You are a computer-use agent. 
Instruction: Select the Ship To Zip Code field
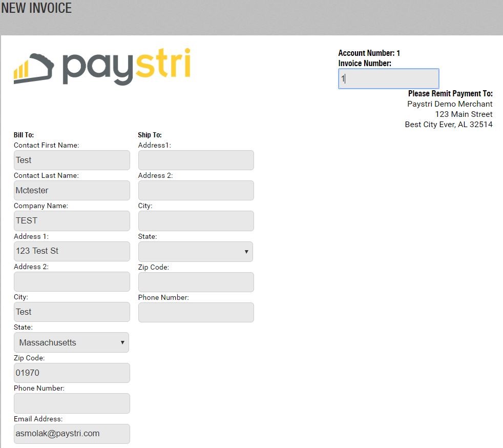196,282
